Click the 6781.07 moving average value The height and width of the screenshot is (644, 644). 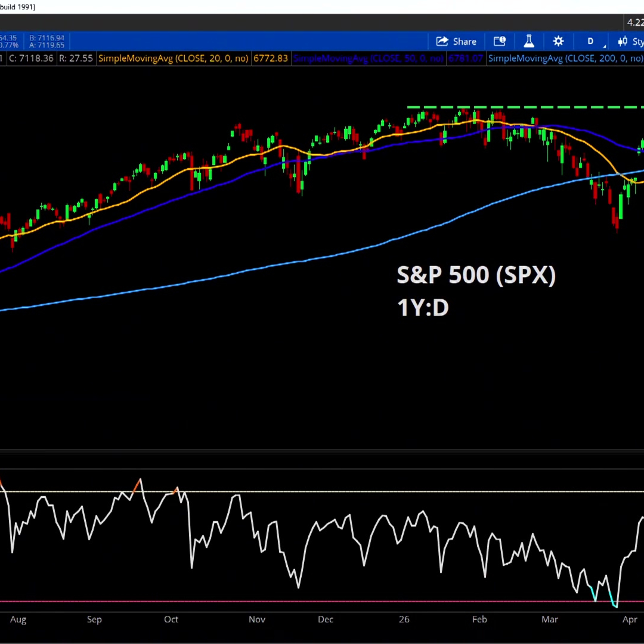(466, 59)
